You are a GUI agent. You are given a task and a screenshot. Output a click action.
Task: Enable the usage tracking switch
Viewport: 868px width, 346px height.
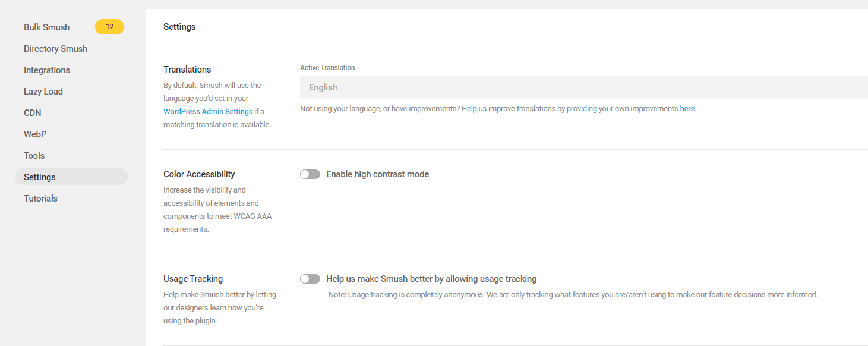[310, 279]
